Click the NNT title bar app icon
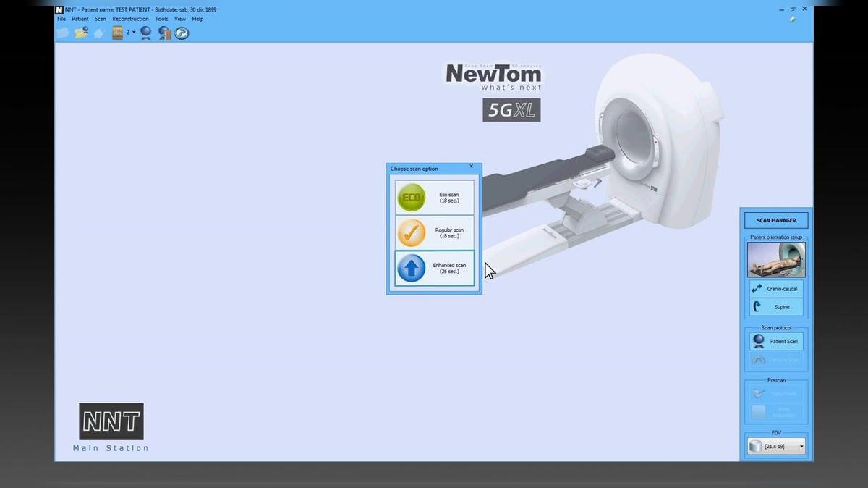Screen dimensions: 868x488 [x=59, y=9]
